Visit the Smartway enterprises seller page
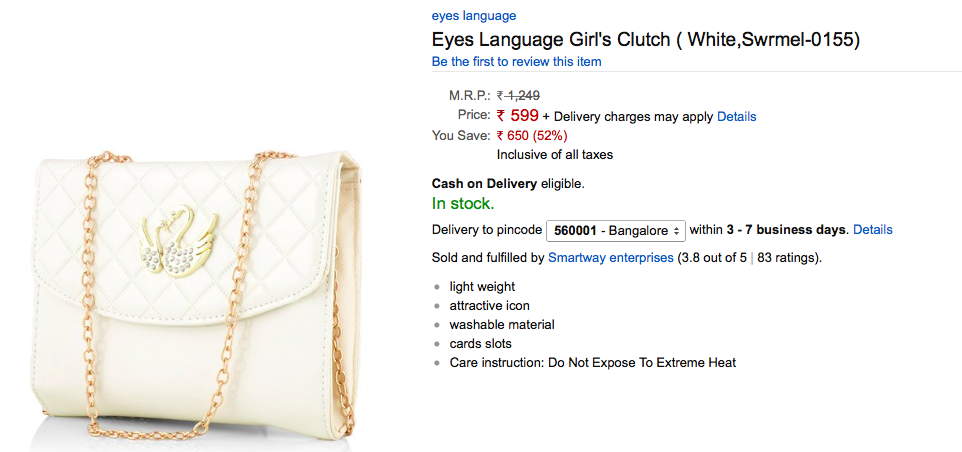 pyautogui.click(x=610, y=258)
